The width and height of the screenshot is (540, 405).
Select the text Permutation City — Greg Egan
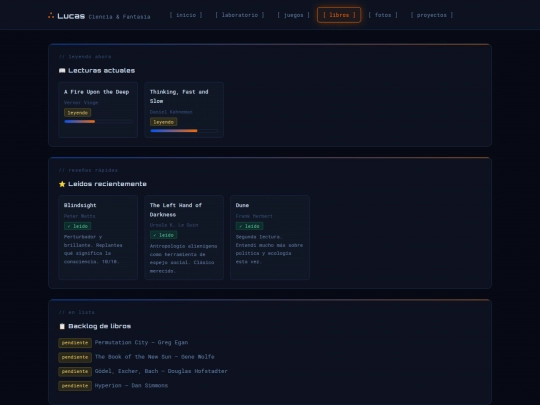(x=141, y=343)
